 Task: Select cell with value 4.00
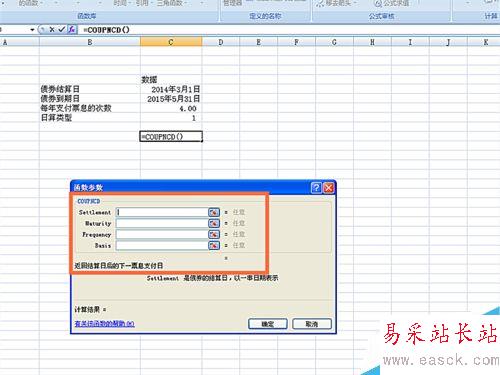[171, 108]
